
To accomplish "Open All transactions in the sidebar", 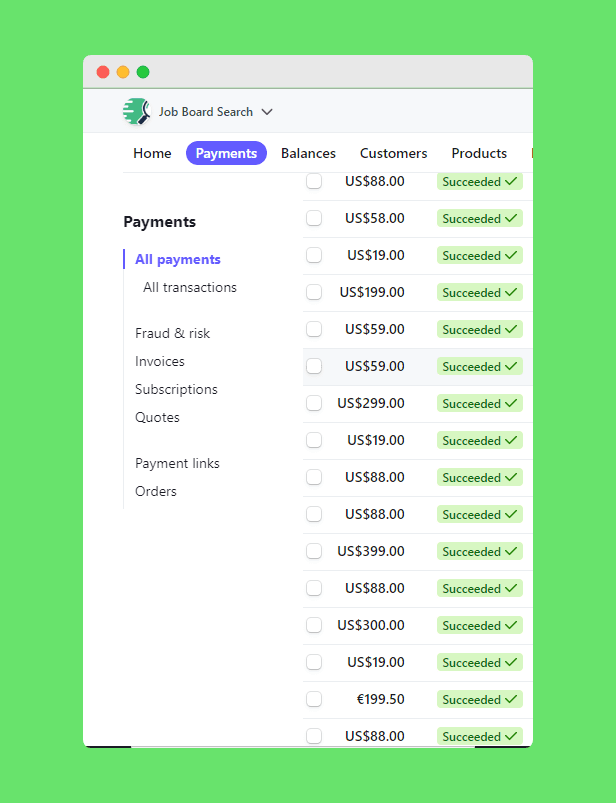I will coord(190,287).
